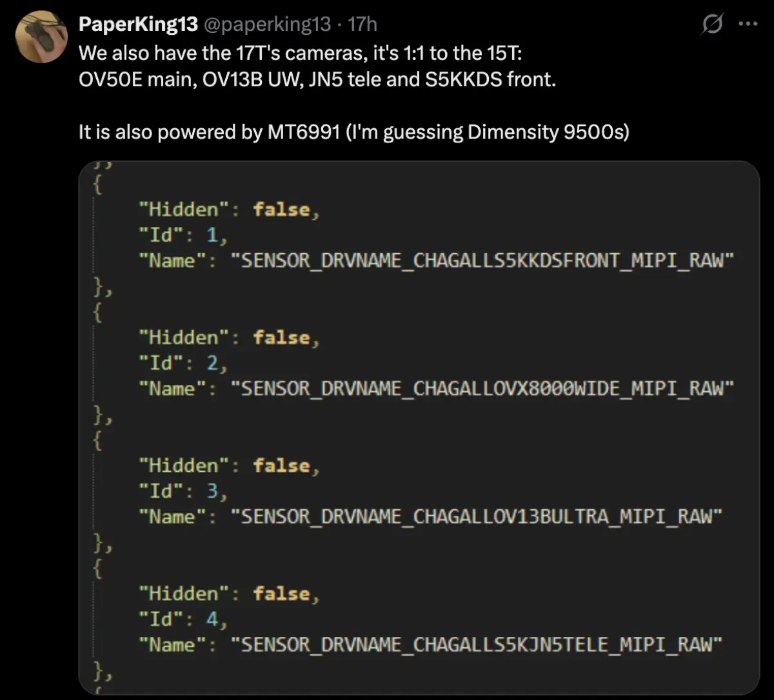Click the "Id": 3 line in the code
The image size is (774, 700).
click(x=183, y=492)
